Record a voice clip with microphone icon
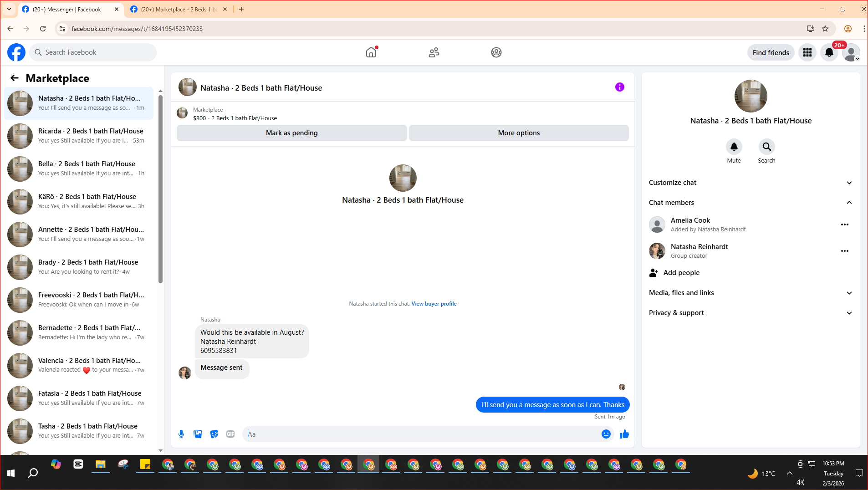The height and width of the screenshot is (490, 868). point(181,434)
